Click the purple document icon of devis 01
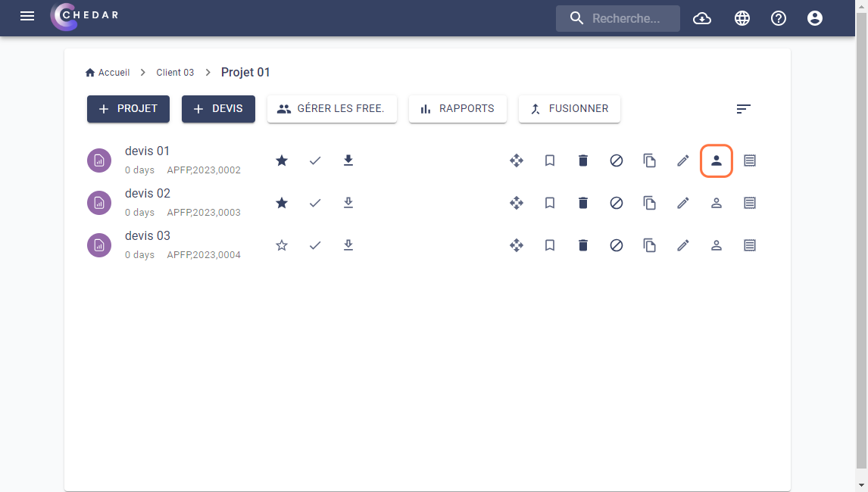868x492 pixels. (x=99, y=160)
